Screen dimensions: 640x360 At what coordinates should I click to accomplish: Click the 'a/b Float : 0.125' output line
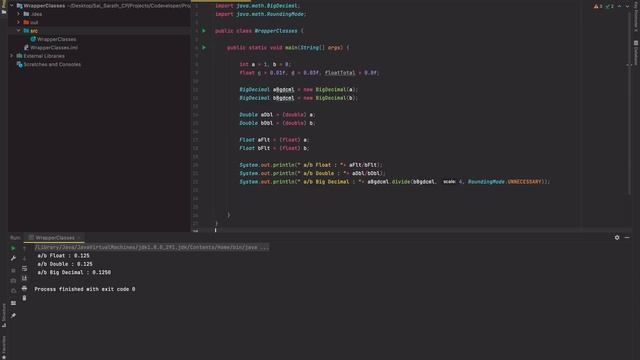63,256
